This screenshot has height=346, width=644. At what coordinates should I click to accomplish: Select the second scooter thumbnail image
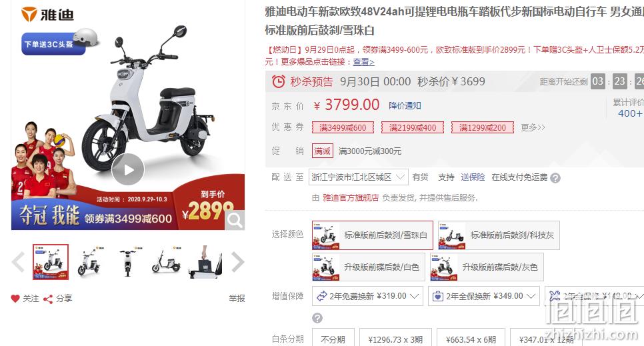click(89, 262)
